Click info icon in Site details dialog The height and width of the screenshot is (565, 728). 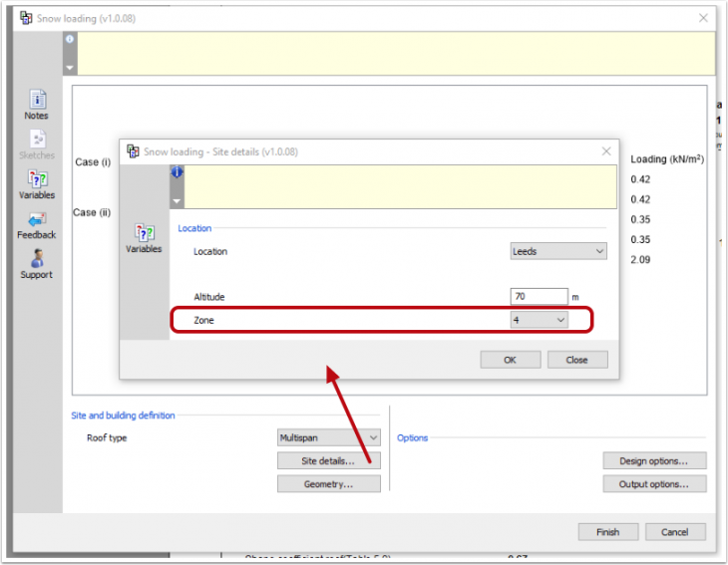pos(177,171)
